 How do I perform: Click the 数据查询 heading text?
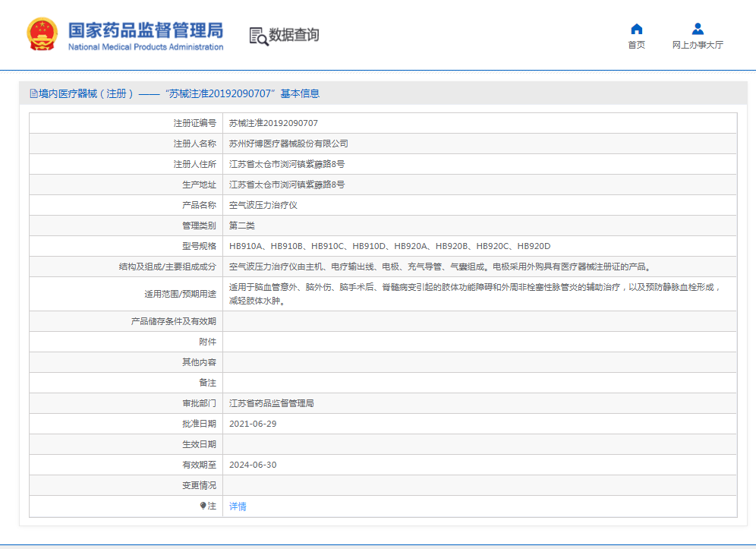(x=294, y=35)
